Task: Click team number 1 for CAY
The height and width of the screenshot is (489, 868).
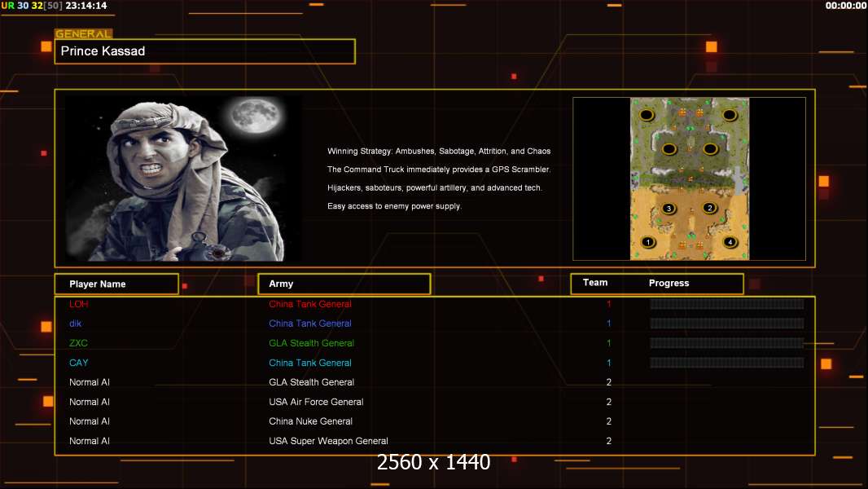Action: tap(609, 363)
